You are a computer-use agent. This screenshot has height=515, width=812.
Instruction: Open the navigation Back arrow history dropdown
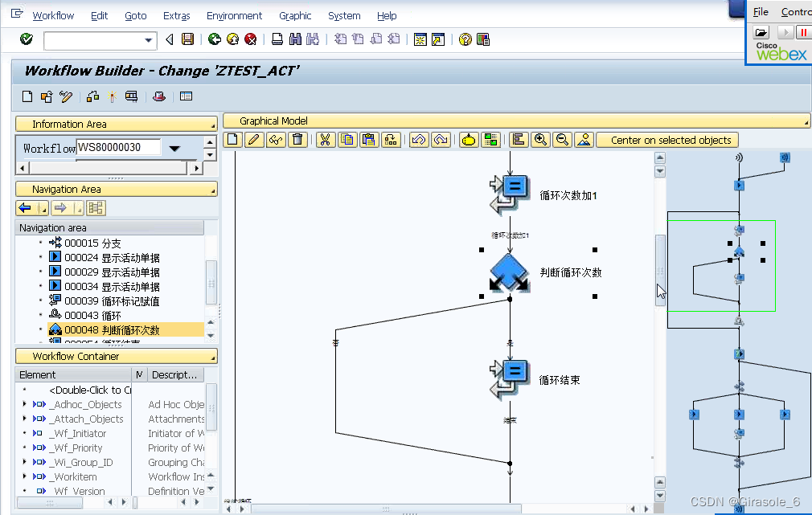[x=43, y=209]
